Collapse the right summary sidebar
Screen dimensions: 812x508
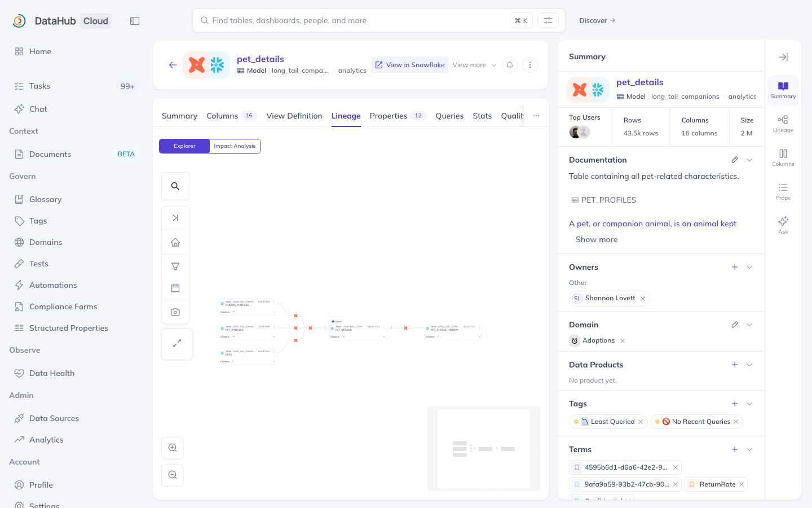[x=783, y=57]
